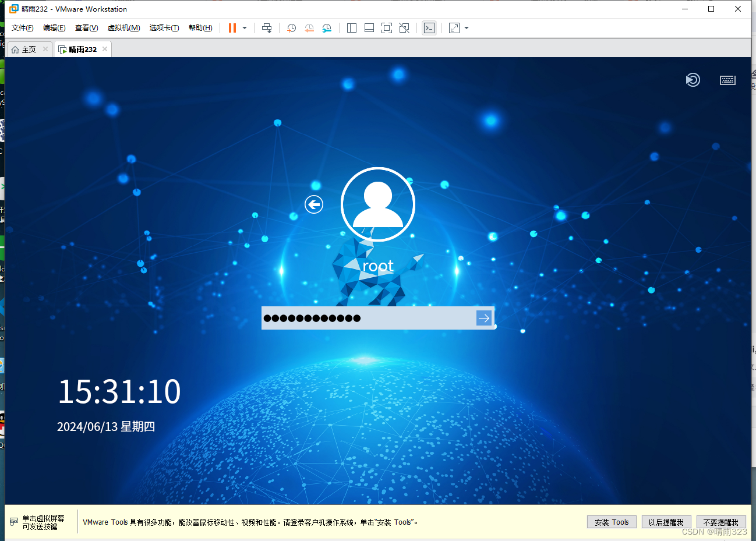Open the on-screen keyboard icon
756x541 pixels.
[727, 80]
